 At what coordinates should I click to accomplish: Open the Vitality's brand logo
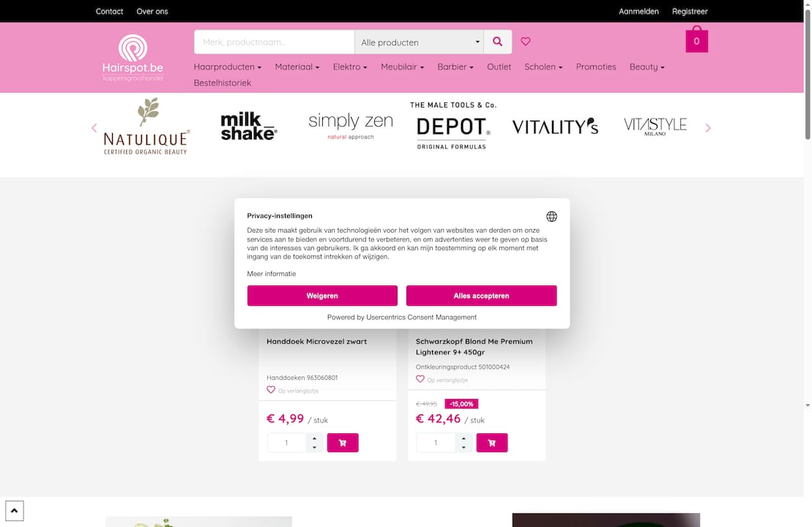[x=555, y=127]
